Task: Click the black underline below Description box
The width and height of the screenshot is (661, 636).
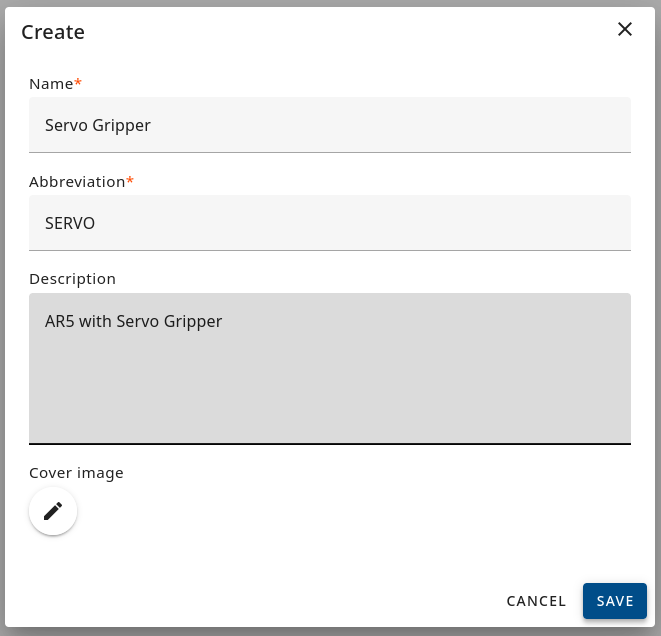Action: 330,443
